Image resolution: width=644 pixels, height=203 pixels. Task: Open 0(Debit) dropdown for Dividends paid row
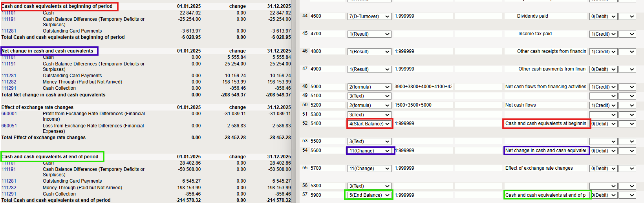(x=603, y=16)
